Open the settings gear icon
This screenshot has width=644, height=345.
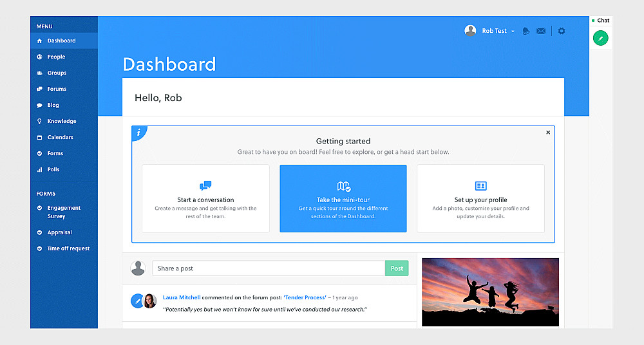(x=562, y=31)
